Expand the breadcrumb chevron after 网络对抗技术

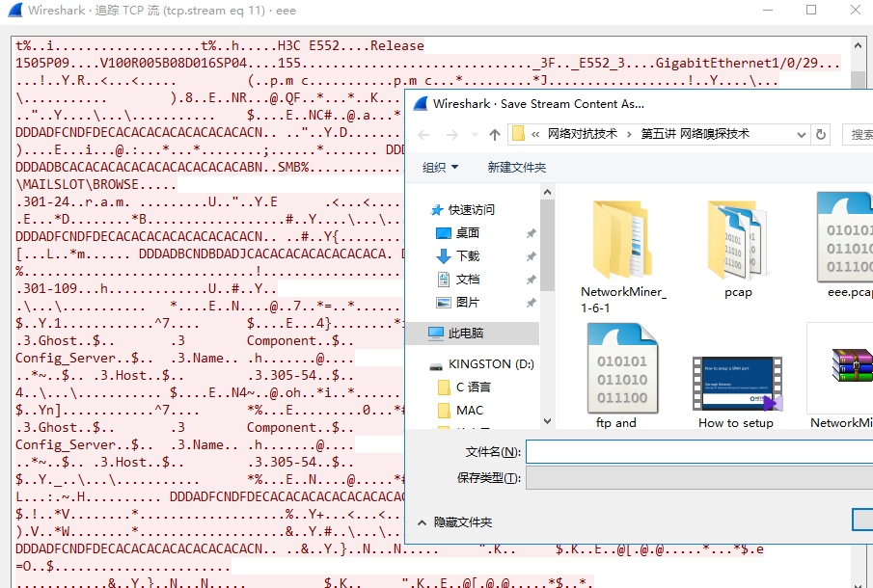coord(629,134)
